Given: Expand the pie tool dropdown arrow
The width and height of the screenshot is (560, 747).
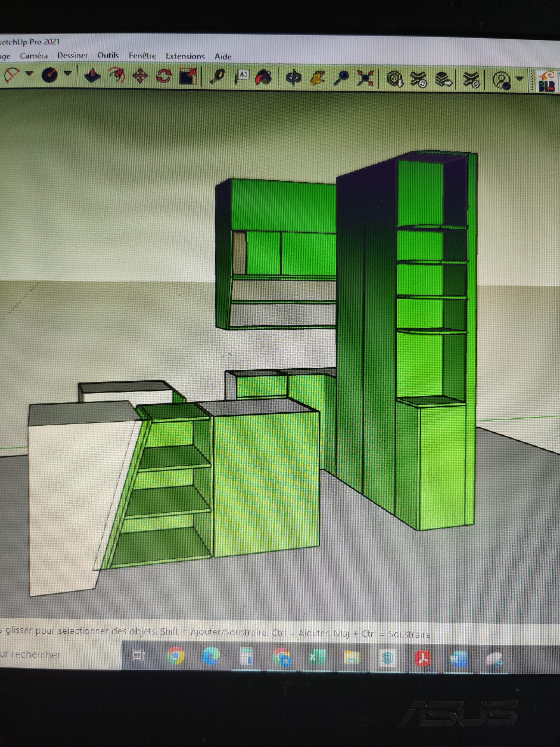Looking at the screenshot, I should (x=68, y=73).
